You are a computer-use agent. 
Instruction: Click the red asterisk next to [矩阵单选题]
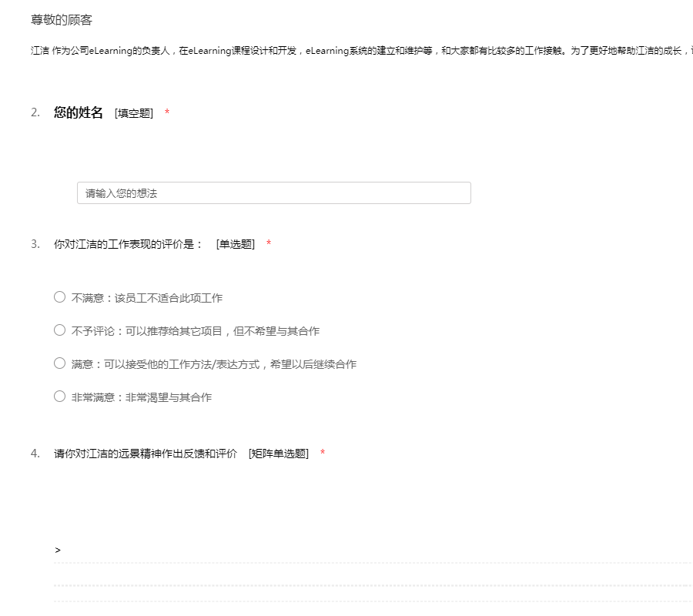pos(323,454)
